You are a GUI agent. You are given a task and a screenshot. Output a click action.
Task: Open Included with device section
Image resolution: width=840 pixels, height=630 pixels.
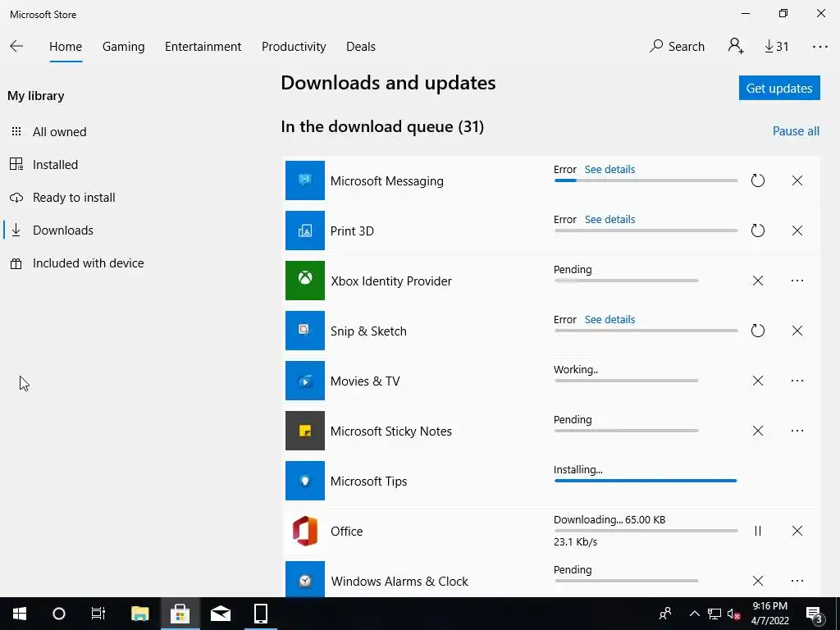tap(76, 263)
